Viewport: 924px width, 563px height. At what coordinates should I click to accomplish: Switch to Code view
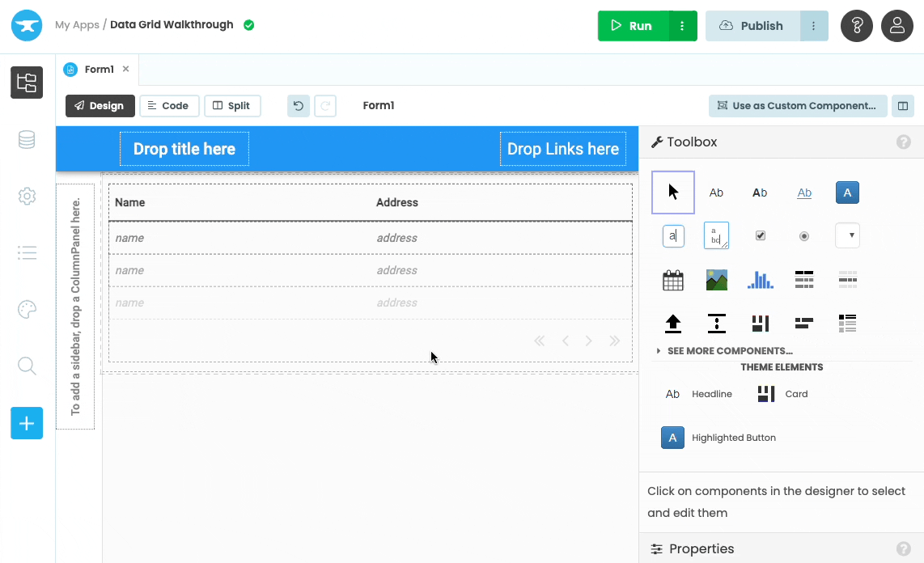169,106
